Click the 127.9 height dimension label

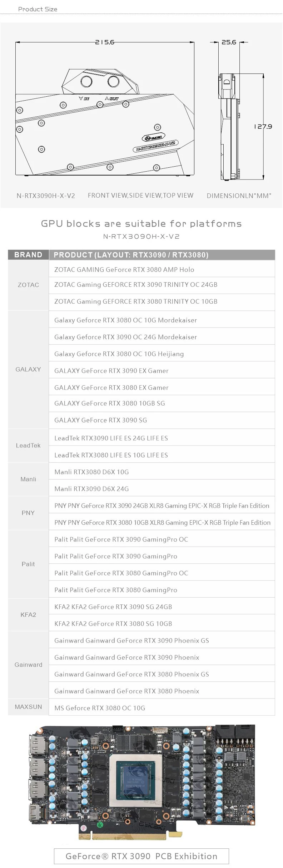click(x=263, y=127)
